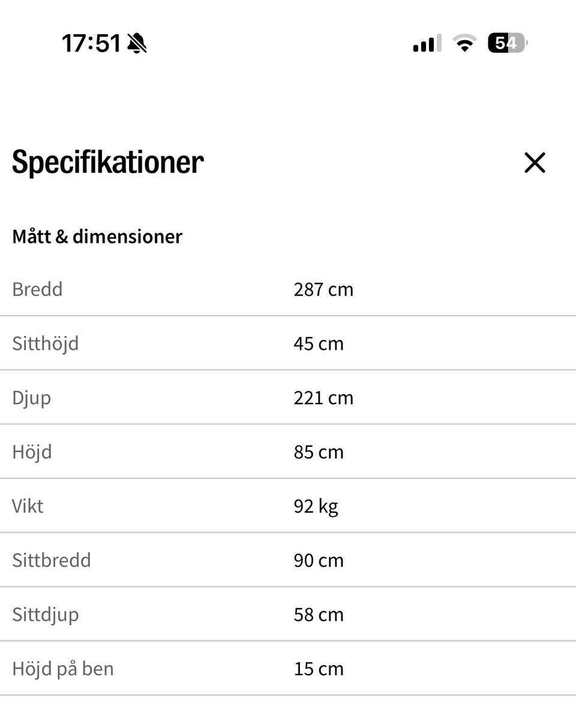
Task: Tap the Höjd row label
Action: [32, 452]
